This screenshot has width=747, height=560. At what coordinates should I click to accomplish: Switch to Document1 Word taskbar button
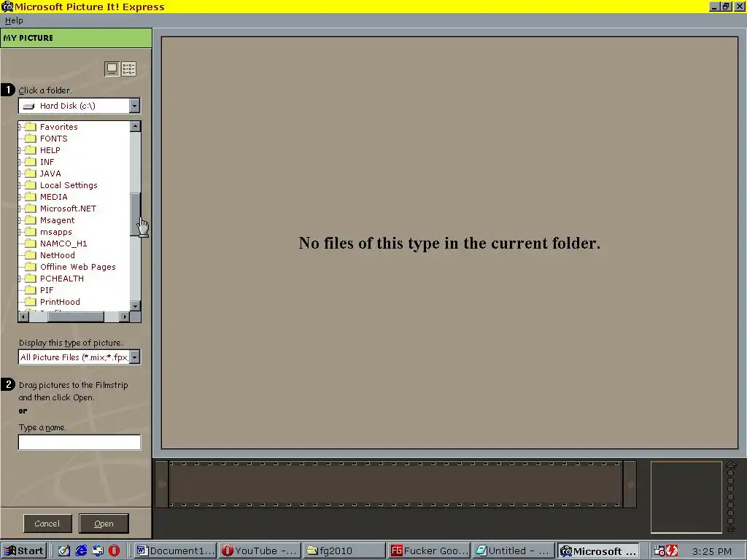click(x=175, y=551)
